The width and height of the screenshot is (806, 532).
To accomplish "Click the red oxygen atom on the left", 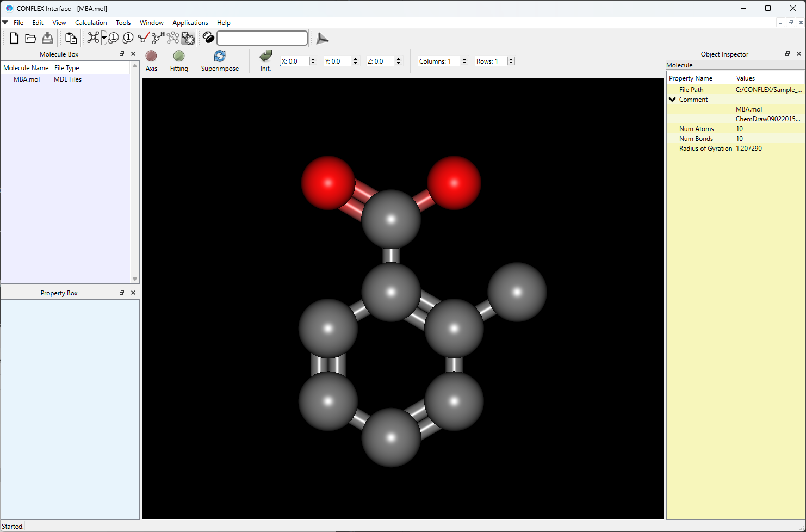I will coord(328,182).
